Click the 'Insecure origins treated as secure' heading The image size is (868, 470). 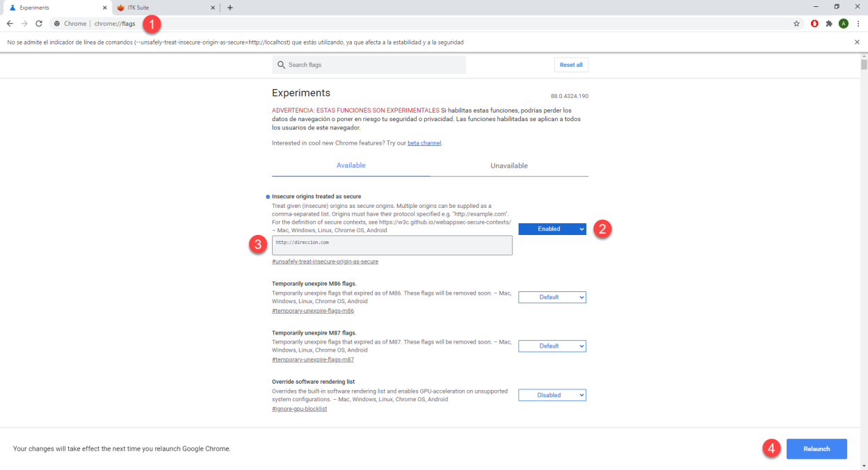[316, 197]
